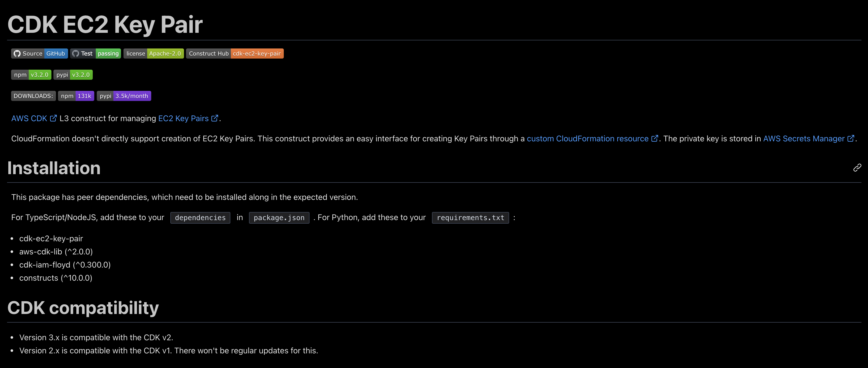
Task: Open the AWS CDK link
Action: pyautogui.click(x=29, y=118)
